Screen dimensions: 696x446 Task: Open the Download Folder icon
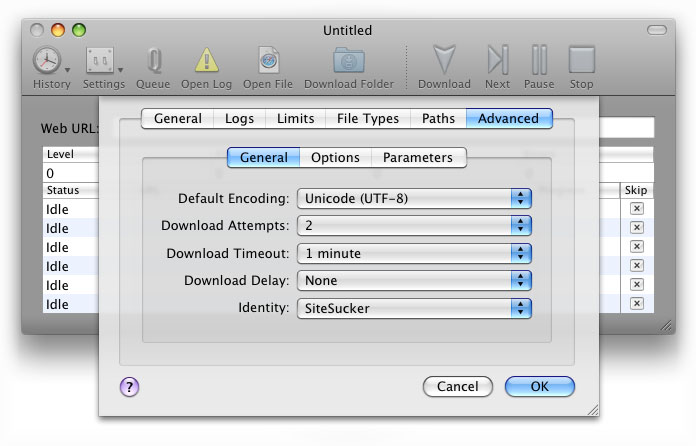click(x=348, y=61)
